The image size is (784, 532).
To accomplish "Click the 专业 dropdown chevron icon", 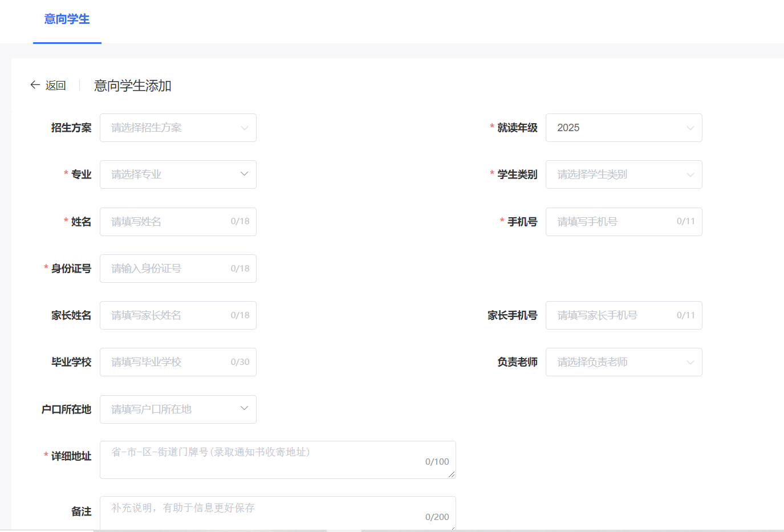I will tap(244, 174).
